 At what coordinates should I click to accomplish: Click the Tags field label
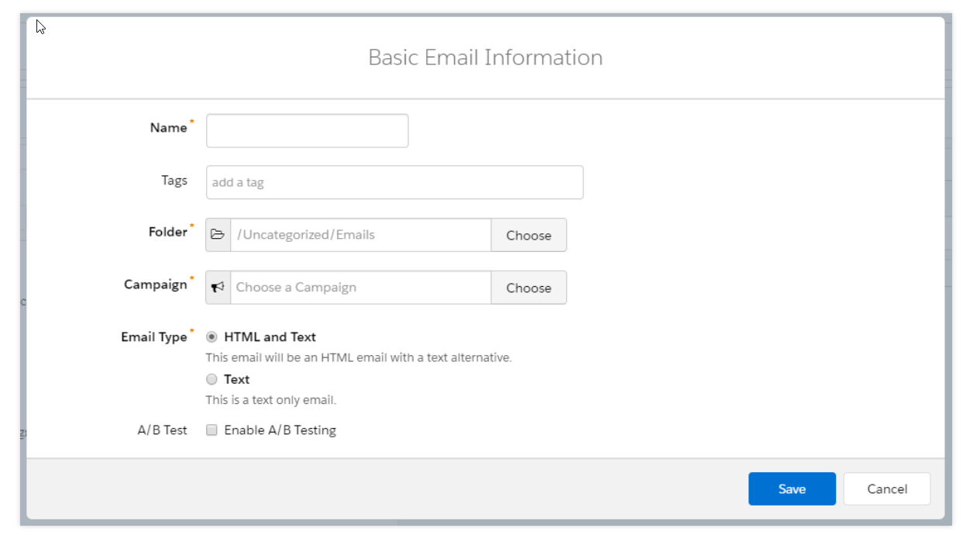[174, 181]
